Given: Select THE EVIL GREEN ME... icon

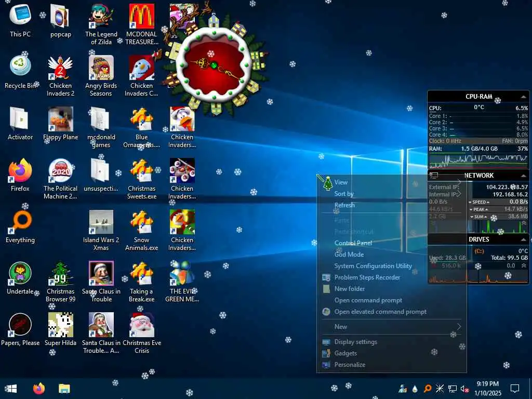Looking at the screenshot, I should point(182,282).
